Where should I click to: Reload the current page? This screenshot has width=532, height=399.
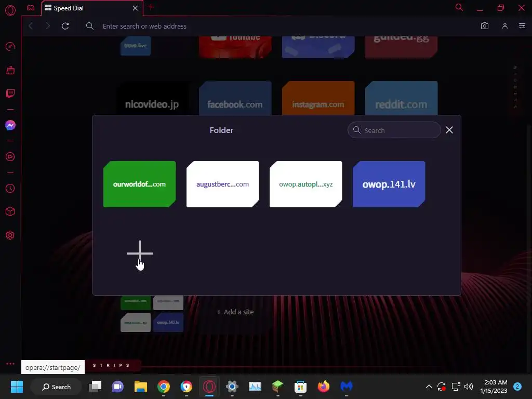tap(65, 26)
